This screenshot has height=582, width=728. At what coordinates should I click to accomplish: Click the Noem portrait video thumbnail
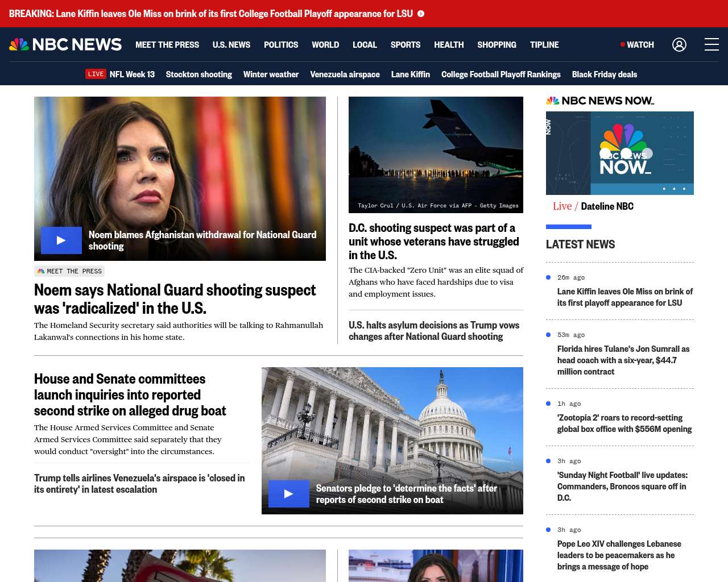180,178
